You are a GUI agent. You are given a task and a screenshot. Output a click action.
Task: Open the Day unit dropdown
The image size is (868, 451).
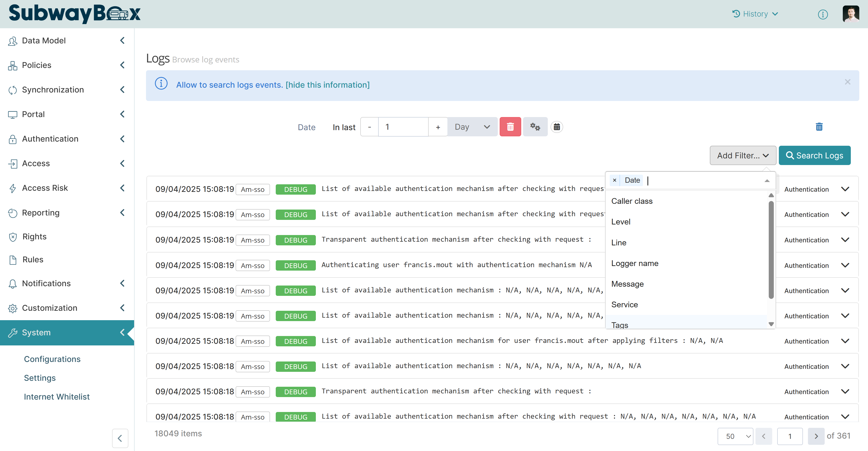(472, 127)
